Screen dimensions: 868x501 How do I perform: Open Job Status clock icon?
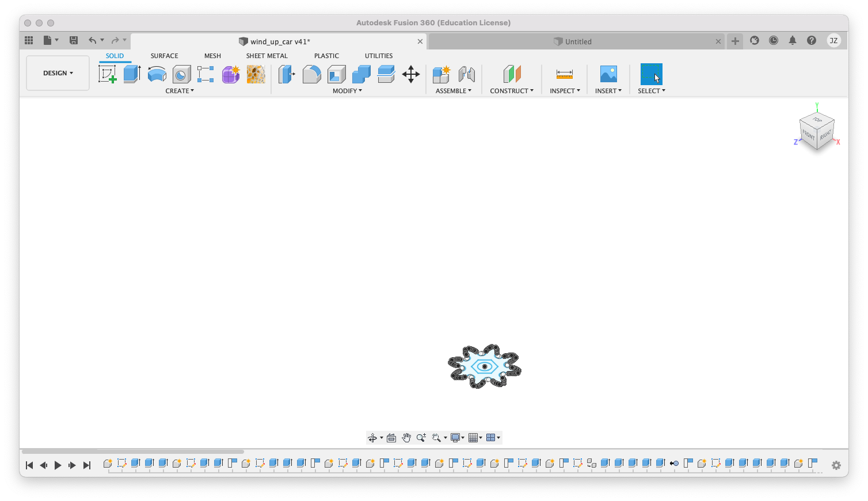pos(774,40)
